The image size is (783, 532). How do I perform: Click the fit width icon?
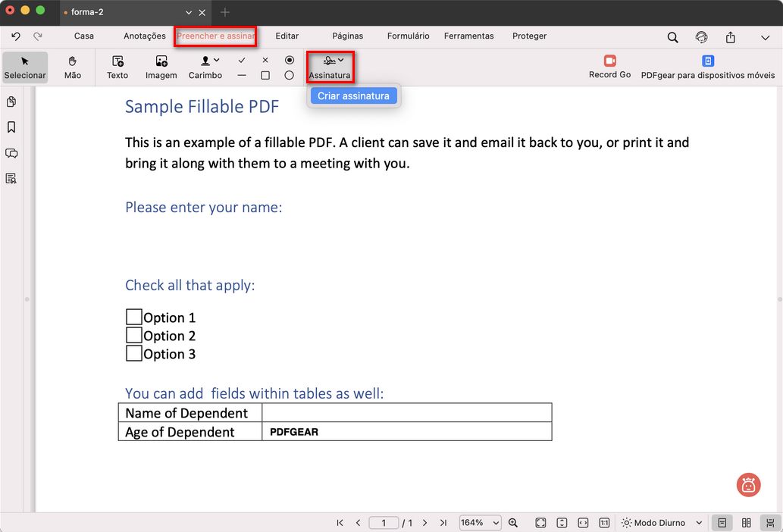(583, 522)
